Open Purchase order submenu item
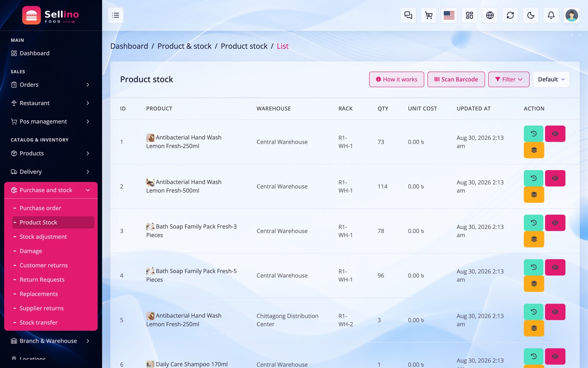 pos(53,208)
